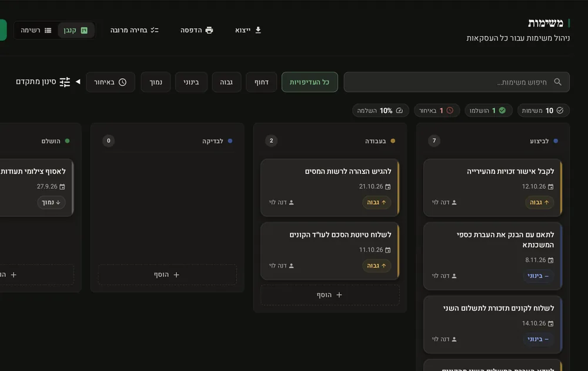Switch to the קנבן board view
Image resolution: width=588 pixels, height=371 pixels.
tap(76, 31)
